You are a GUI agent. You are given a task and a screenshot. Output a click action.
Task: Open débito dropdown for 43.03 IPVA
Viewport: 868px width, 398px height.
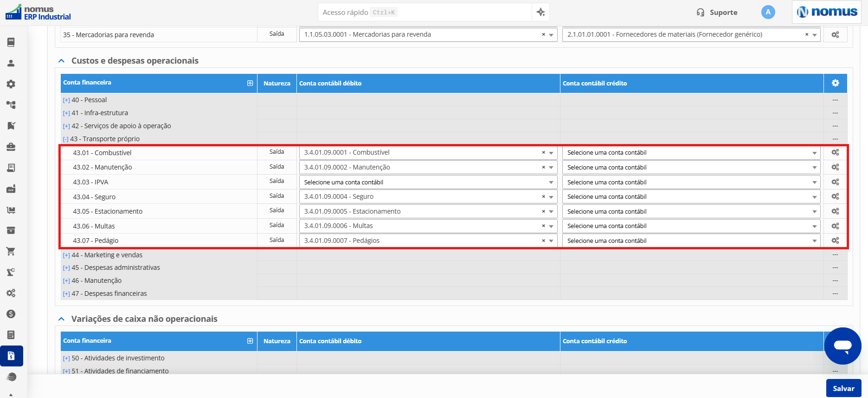[x=428, y=182]
